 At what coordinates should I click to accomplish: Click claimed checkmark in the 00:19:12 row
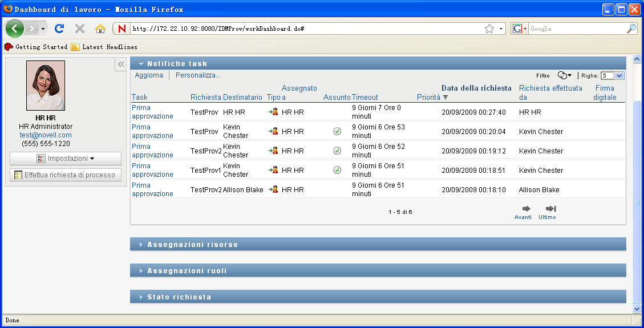click(337, 151)
